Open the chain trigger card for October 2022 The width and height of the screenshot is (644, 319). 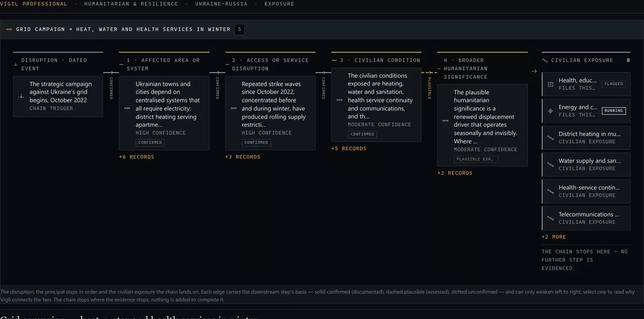[58, 96]
